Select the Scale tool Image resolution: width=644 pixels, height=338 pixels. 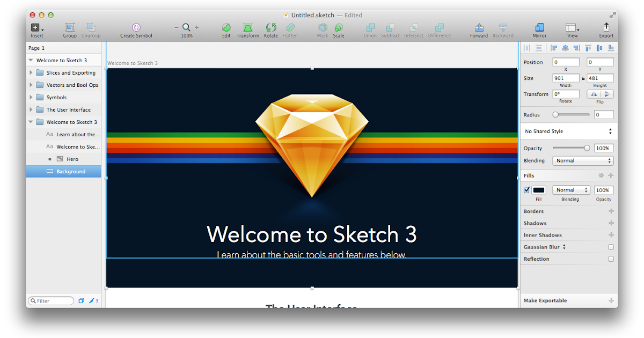pyautogui.click(x=339, y=27)
